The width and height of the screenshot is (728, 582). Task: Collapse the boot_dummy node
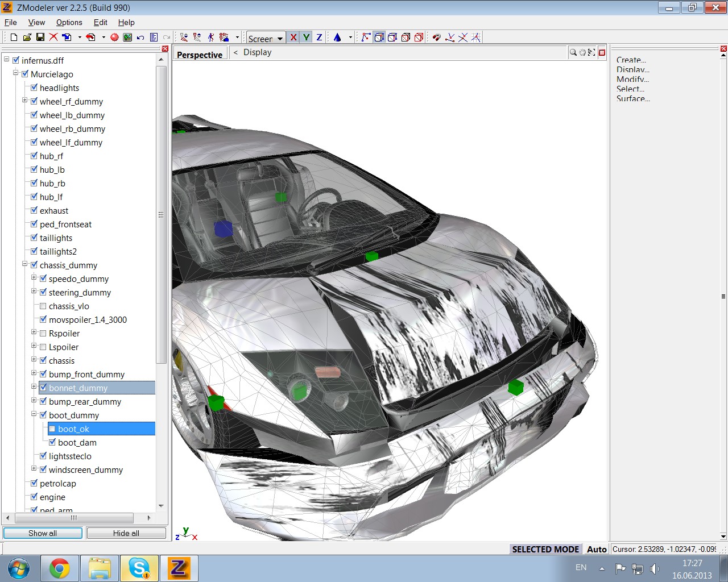point(34,414)
